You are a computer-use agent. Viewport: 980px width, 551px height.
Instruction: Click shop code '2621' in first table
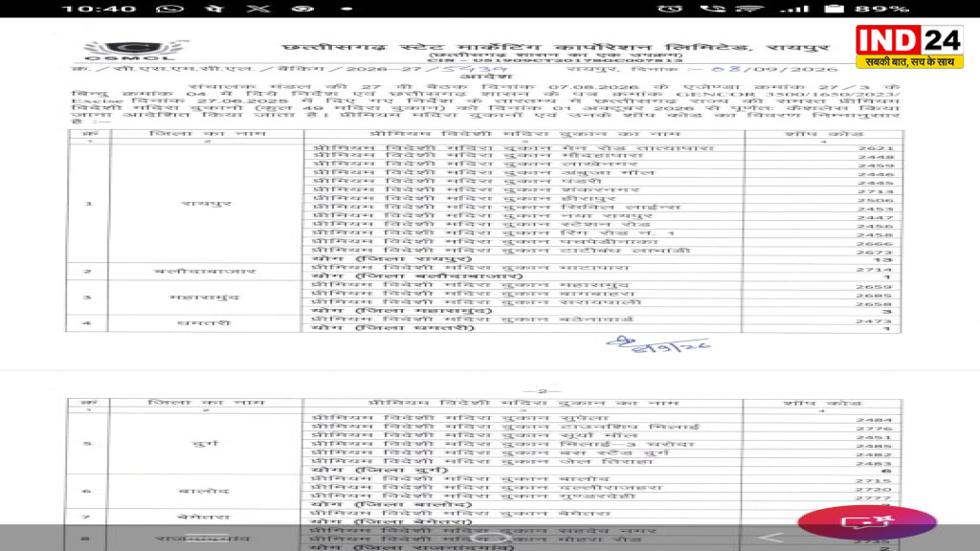(875, 148)
